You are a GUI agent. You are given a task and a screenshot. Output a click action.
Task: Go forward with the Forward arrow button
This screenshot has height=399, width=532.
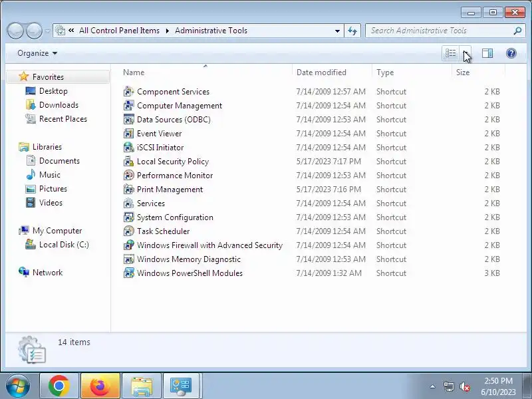click(x=35, y=31)
